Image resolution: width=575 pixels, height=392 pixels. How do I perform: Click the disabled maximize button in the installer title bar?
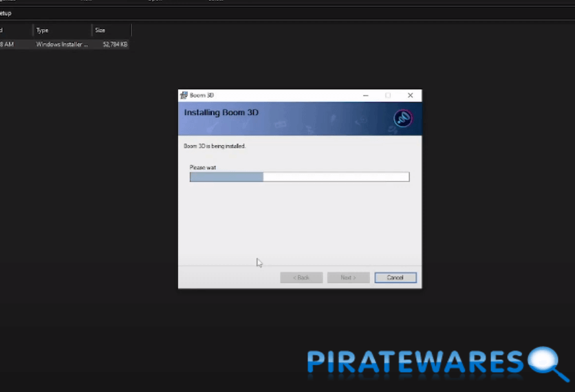(388, 96)
